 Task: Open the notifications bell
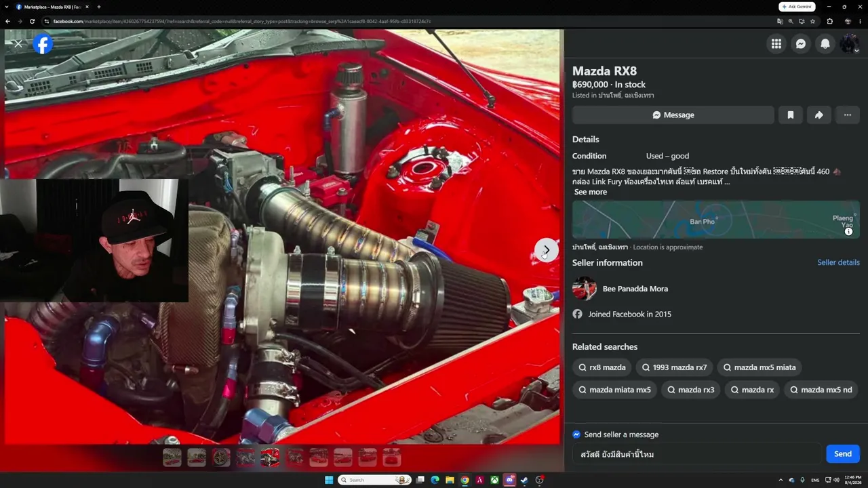[x=825, y=44]
